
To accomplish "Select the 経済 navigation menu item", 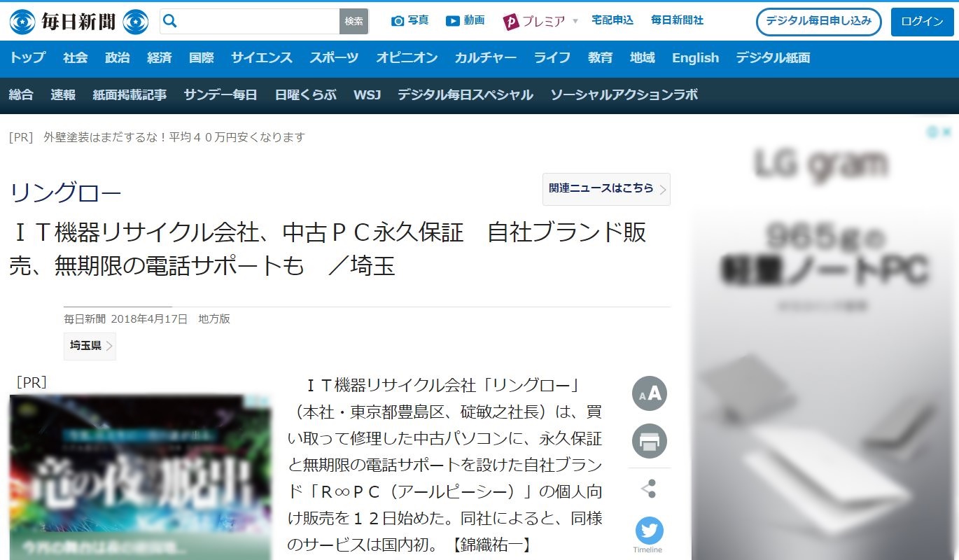I will click(160, 58).
